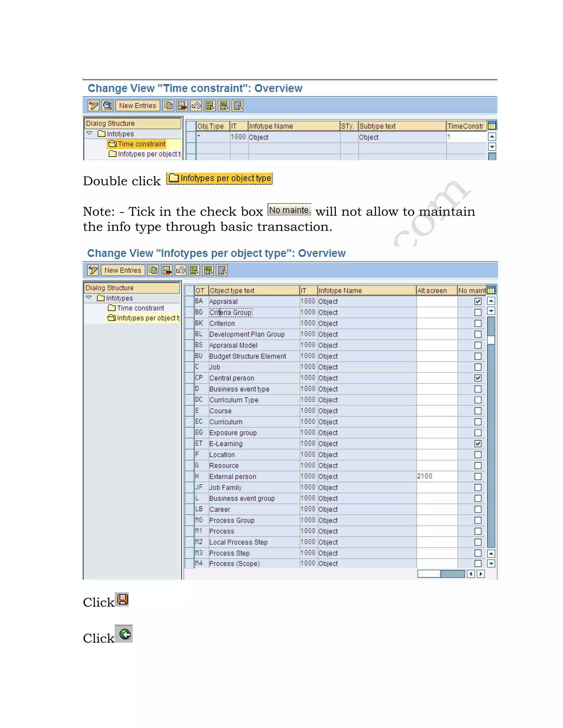Select highlighted Infotypes per object t in lower tree
Image resolution: width=563 pixels, height=728 pixels.
click(143, 318)
